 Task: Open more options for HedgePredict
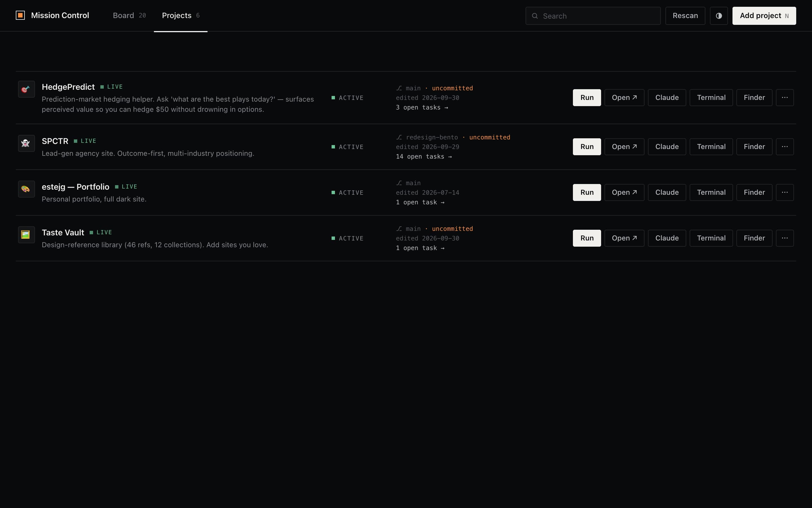point(785,97)
